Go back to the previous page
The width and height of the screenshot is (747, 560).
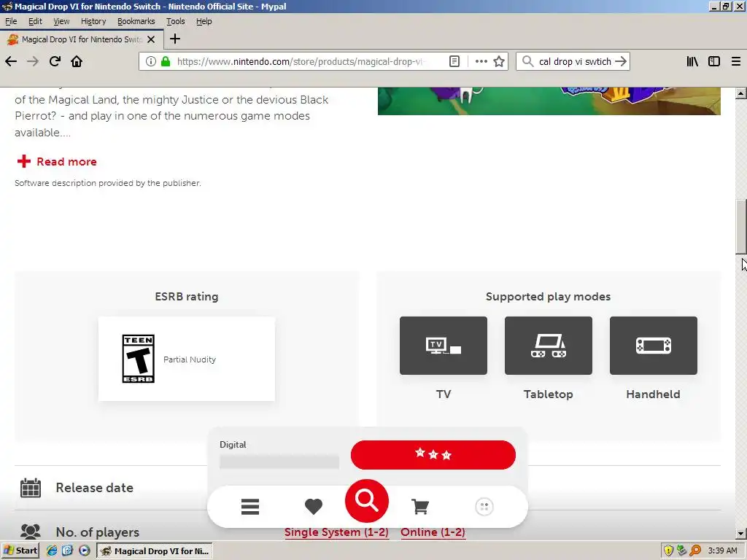[11, 61]
